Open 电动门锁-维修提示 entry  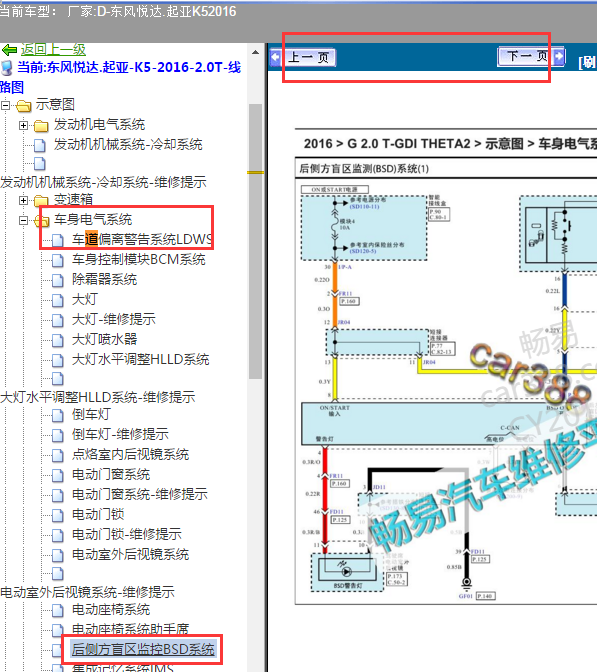tap(126, 534)
